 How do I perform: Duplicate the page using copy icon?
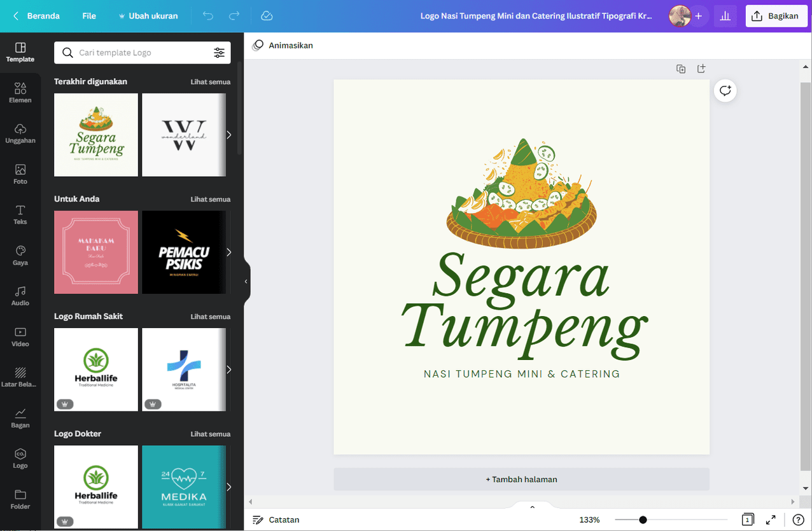681,69
